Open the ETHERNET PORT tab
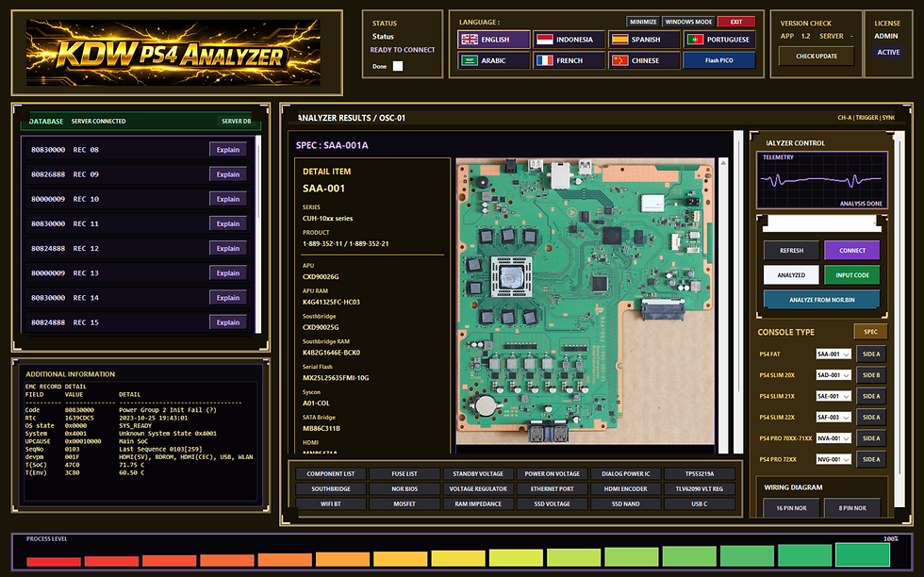Viewport: 924px width, 577px height. click(552, 489)
